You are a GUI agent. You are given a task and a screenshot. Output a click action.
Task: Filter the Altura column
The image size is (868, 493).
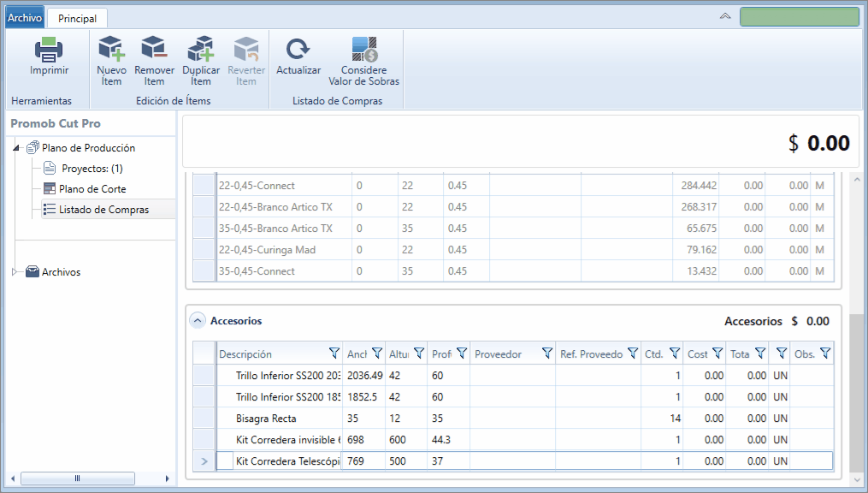click(x=419, y=353)
